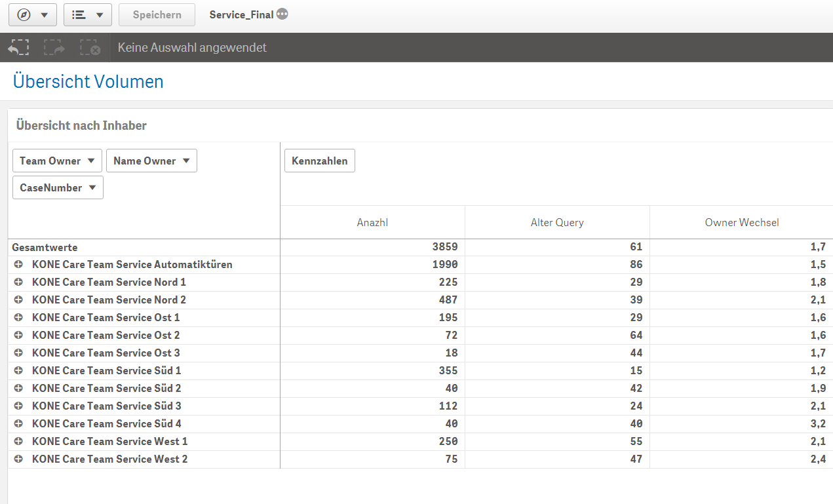This screenshot has height=504, width=833.
Task: Click the Kennzahlen button
Action: click(320, 161)
